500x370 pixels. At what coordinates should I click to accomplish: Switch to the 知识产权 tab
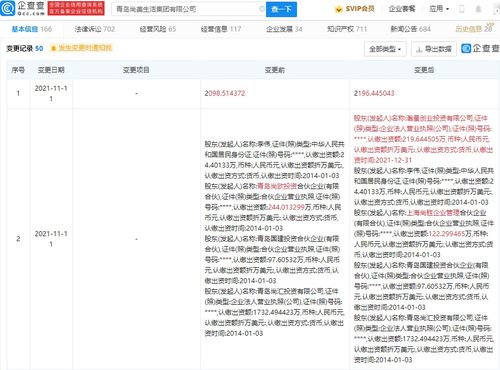click(x=347, y=29)
